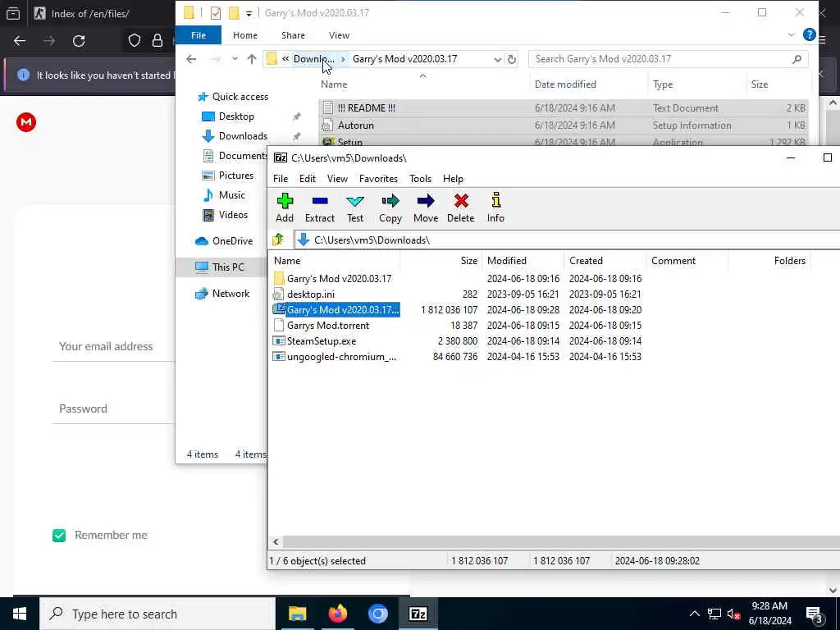840x630 pixels.
Task: Click the Move tool in 7-Zip
Action: 426,208
